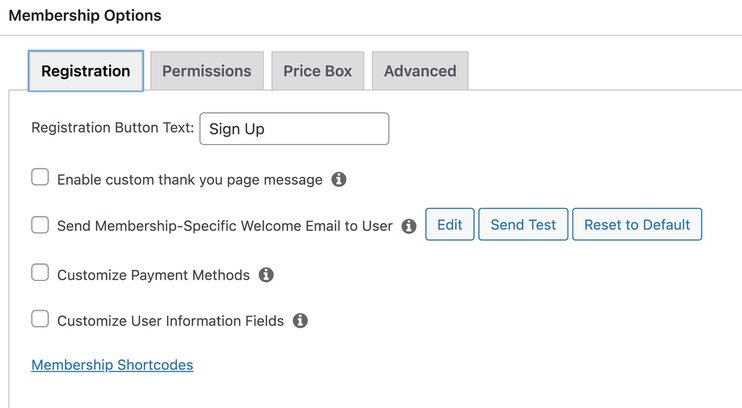Select the Advanced tab
The height and width of the screenshot is (408, 742).
coord(420,71)
